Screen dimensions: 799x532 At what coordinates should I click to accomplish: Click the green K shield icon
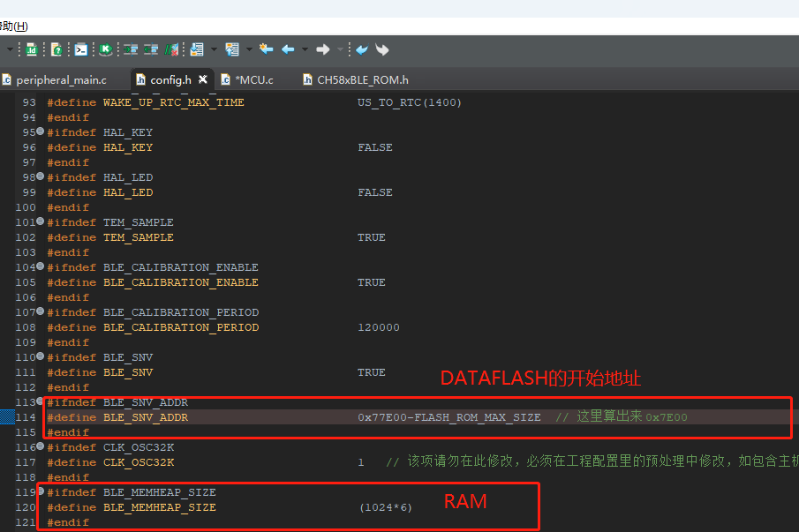click(x=105, y=49)
